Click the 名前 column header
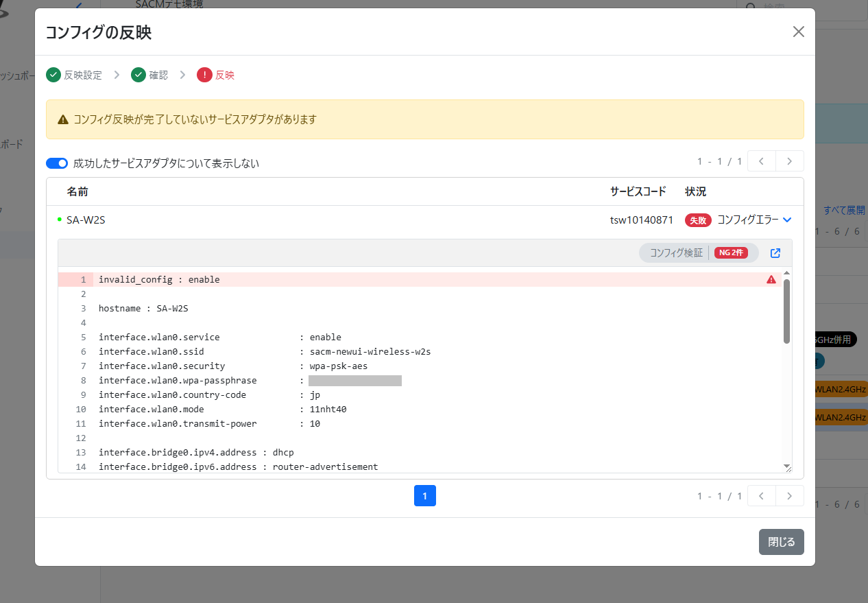 (x=77, y=191)
